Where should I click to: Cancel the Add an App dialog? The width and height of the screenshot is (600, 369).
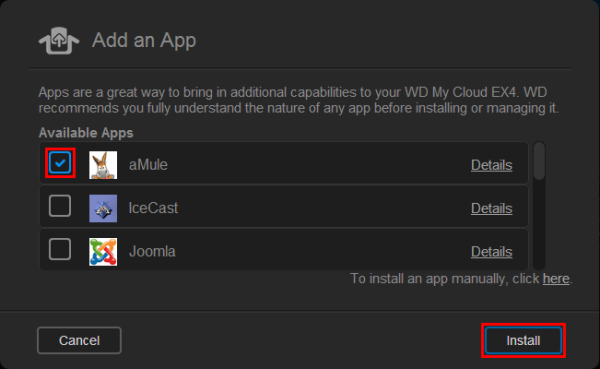[79, 340]
